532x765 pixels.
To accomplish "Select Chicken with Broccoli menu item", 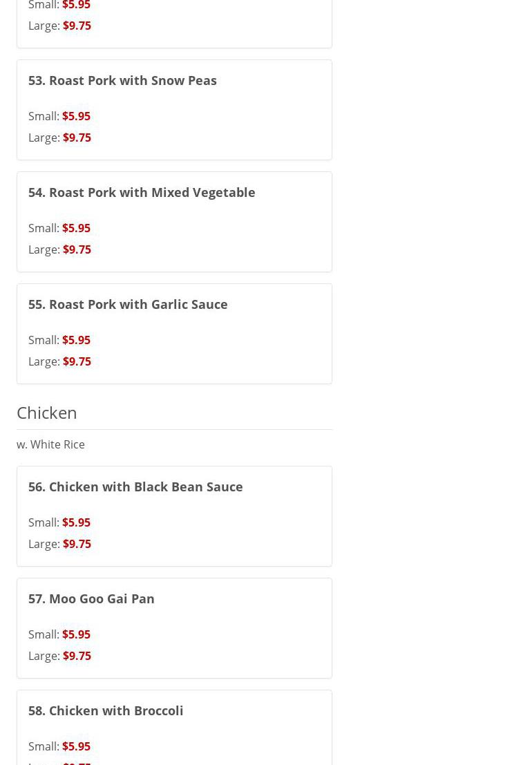I will pos(106,710).
